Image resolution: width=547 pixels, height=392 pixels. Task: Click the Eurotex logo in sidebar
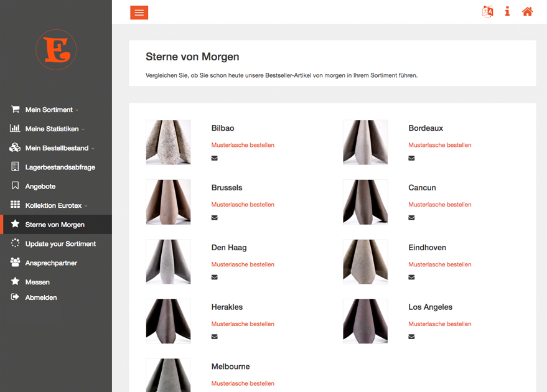tap(56, 50)
